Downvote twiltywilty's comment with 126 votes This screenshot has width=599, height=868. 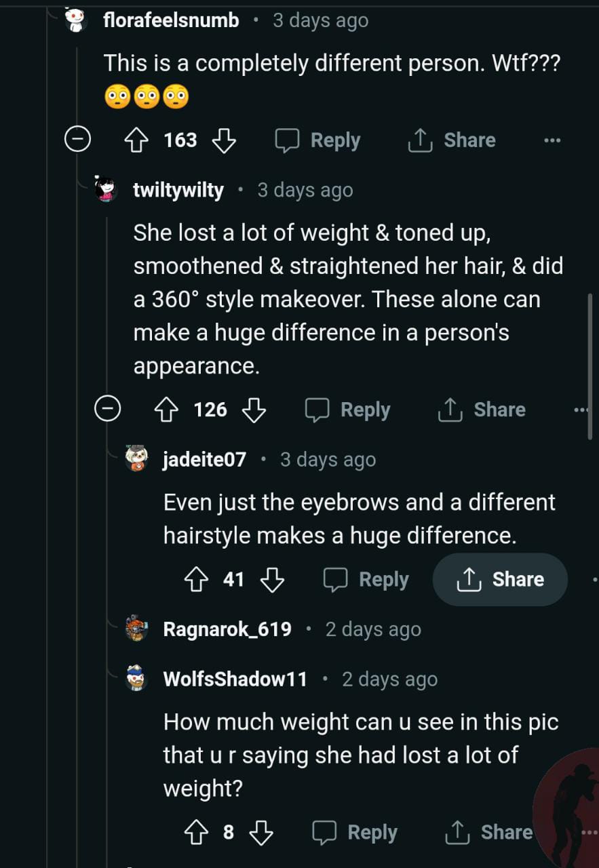254,410
